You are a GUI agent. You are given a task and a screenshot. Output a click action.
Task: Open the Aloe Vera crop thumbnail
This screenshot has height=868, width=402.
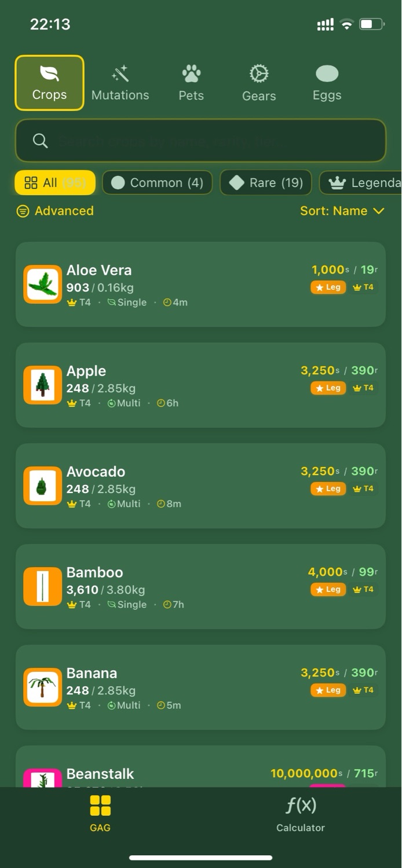coord(43,284)
